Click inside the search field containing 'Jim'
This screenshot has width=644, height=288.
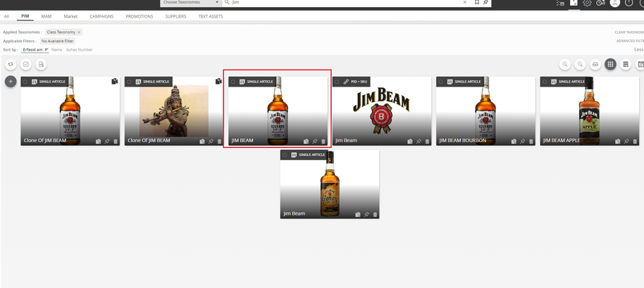(x=345, y=2)
